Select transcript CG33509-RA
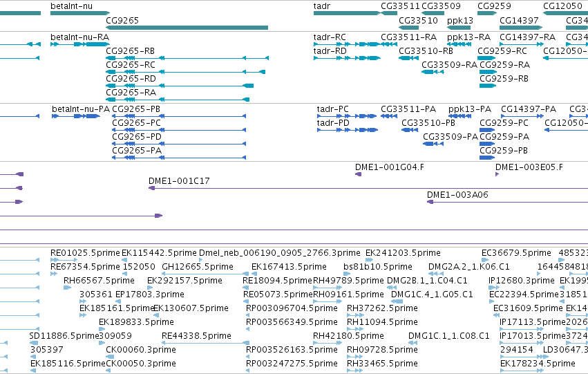The height and width of the screenshot is (374, 588). pyautogui.click(x=433, y=72)
